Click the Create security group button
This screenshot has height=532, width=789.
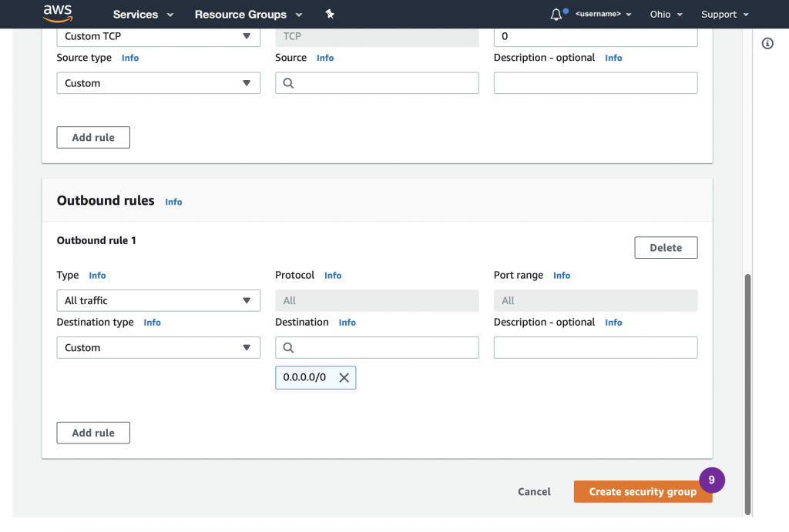tap(642, 492)
